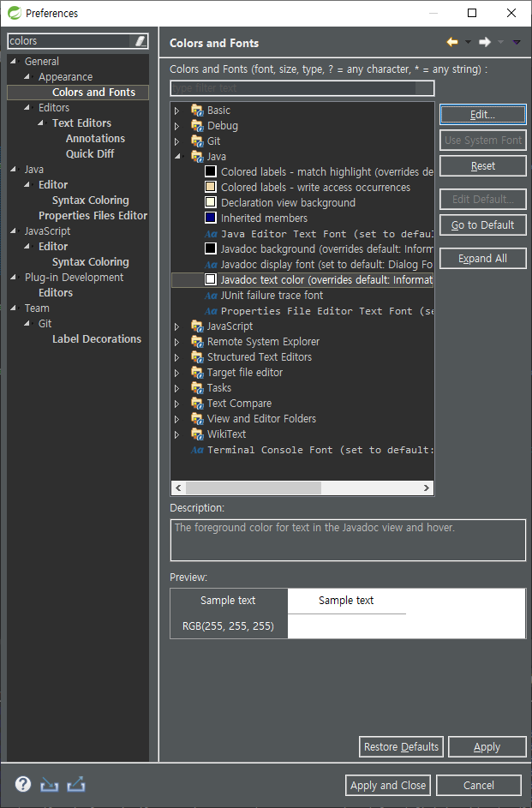
Task: Expand the Basic category
Action: (177, 111)
